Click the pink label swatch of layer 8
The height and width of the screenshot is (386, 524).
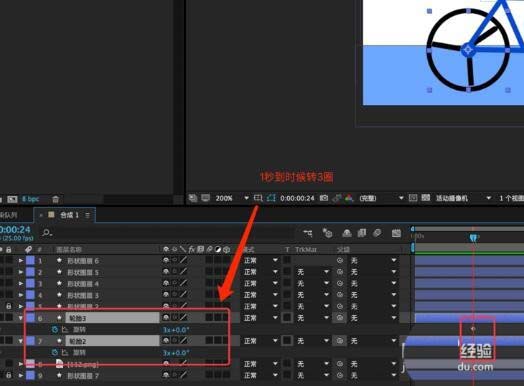tap(30, 363)
